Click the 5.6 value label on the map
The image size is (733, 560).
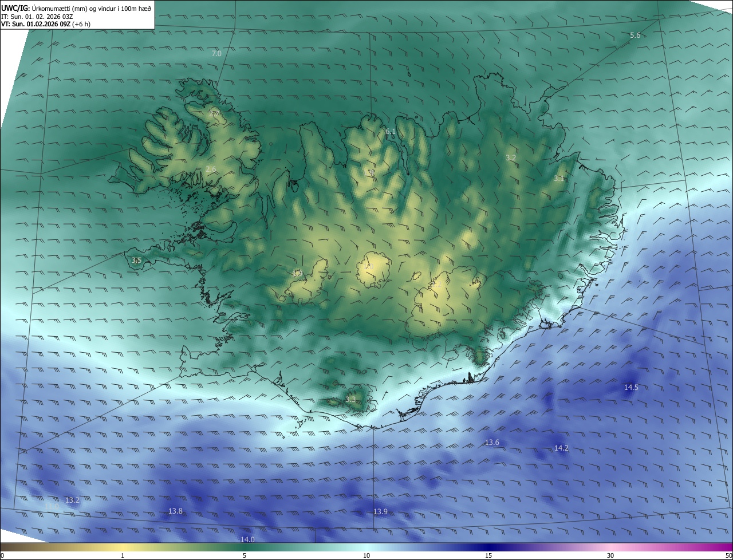[x=635, y=36]
